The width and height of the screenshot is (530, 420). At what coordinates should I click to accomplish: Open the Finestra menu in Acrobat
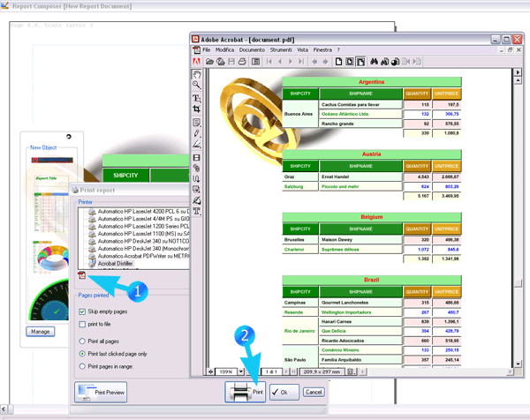pos(322,50)
